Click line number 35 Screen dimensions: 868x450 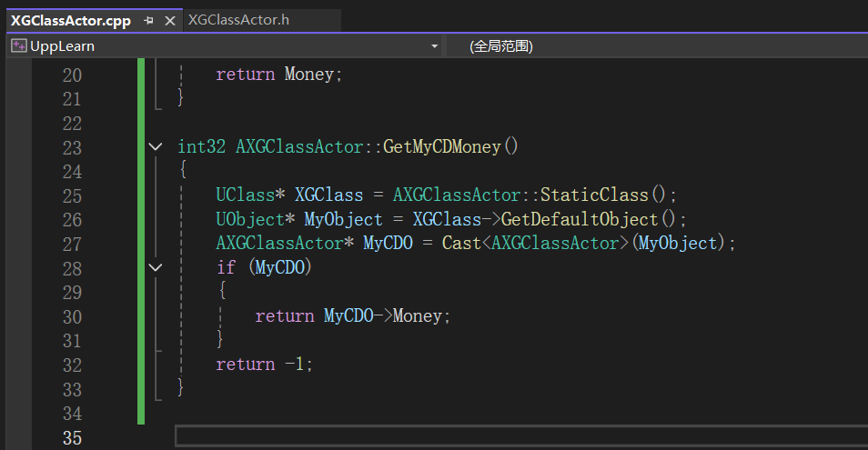[x=72, y=438]
